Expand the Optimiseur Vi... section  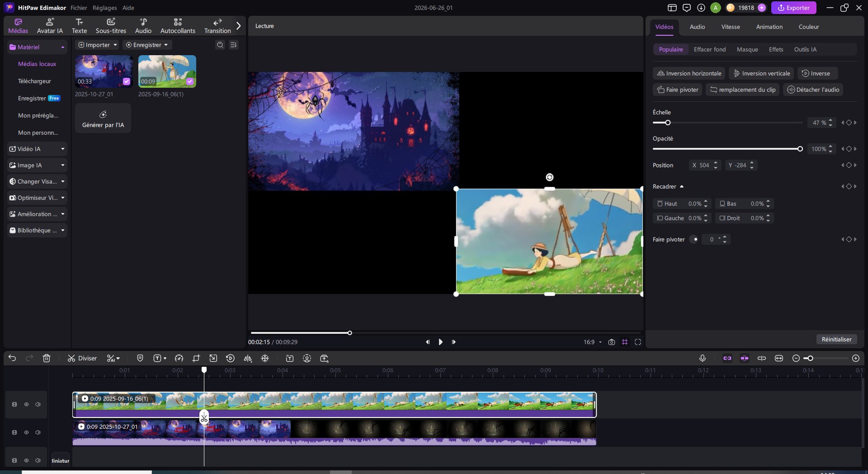pyautogui.click(x=37, y=198)
